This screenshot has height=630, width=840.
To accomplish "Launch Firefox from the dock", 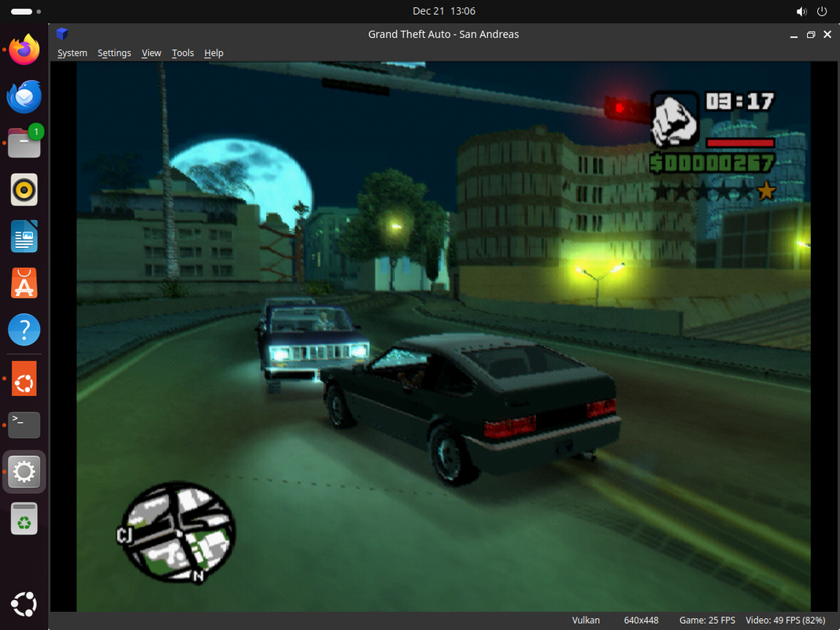I will tap(24, 50).
